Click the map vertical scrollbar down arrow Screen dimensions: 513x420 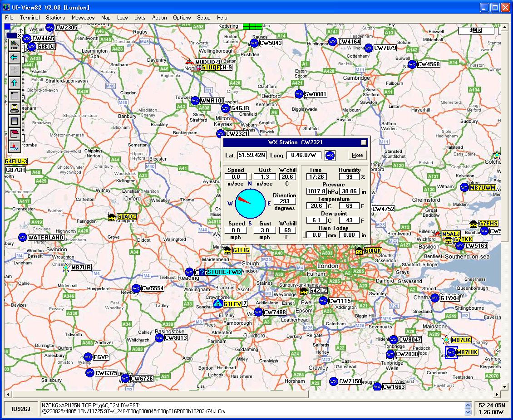click(504, 387)
